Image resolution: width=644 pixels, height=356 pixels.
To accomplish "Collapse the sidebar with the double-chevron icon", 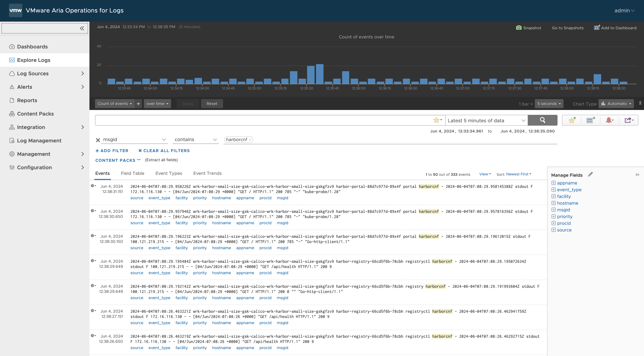I will coord(82,28).
